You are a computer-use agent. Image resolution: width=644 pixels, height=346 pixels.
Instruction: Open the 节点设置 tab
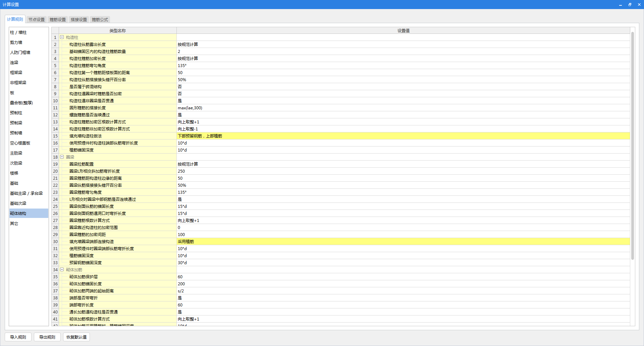(x=37, y=20)
